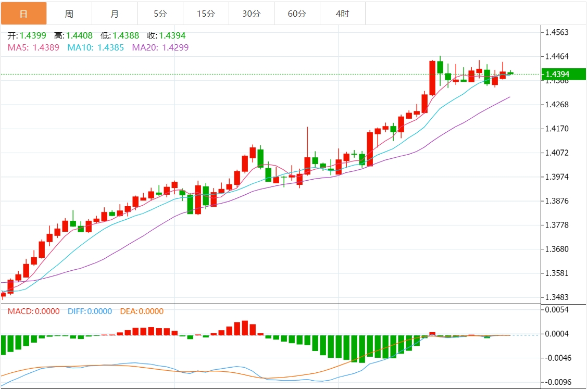
Task: Click the low price 低:1.4388
Action: [120, 35]
